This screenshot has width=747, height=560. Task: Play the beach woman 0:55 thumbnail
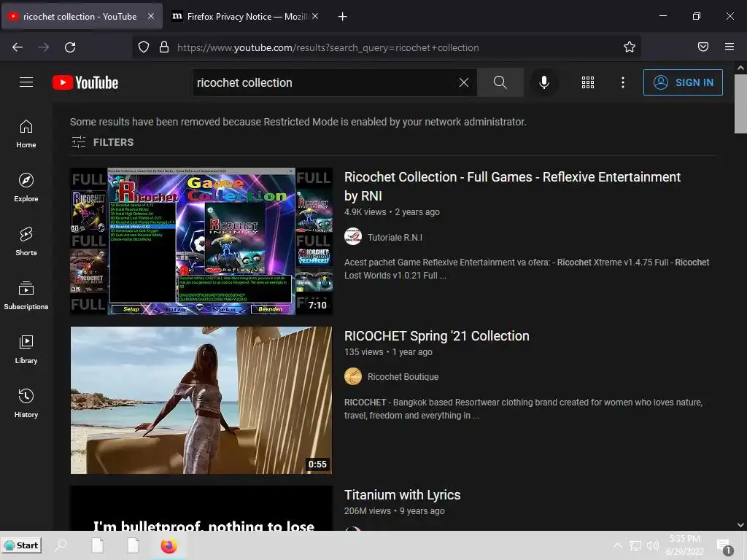click(201, 400)
